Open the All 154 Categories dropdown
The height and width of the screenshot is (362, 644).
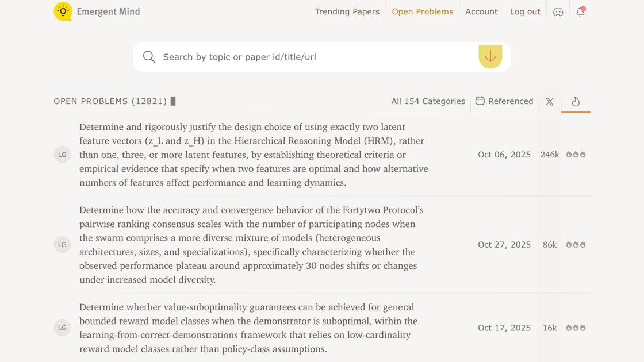428,101
